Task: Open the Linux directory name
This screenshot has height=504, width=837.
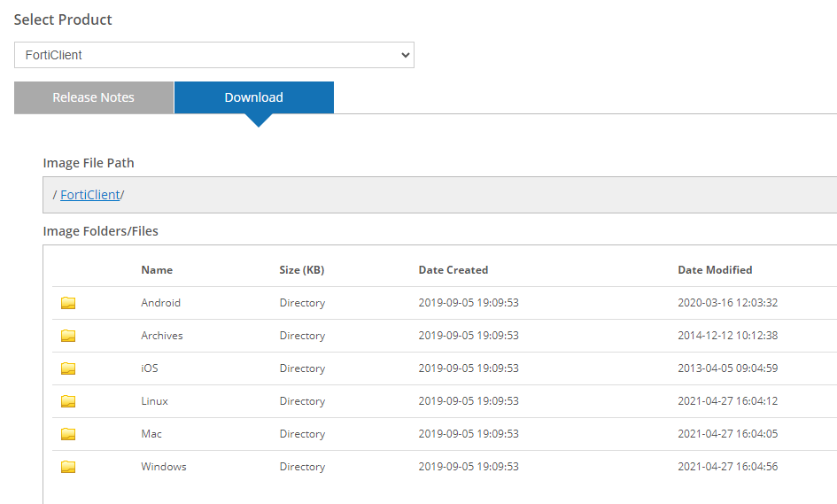Action: pos(154,401)
